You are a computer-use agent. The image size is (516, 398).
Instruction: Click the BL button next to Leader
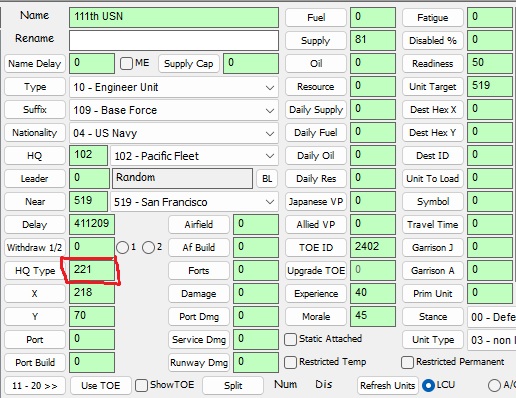pyautogui.click(x=267, y=179)
